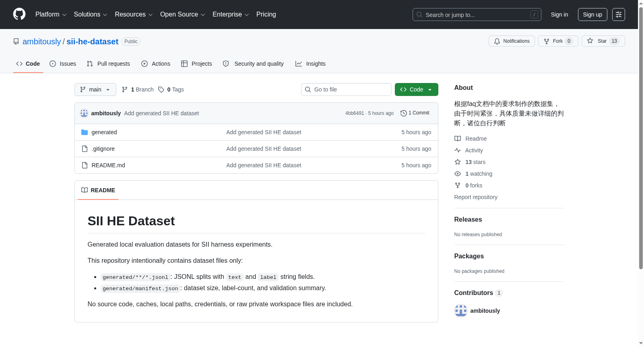
Task: Open the Actions tab
Action: (156, 64)
